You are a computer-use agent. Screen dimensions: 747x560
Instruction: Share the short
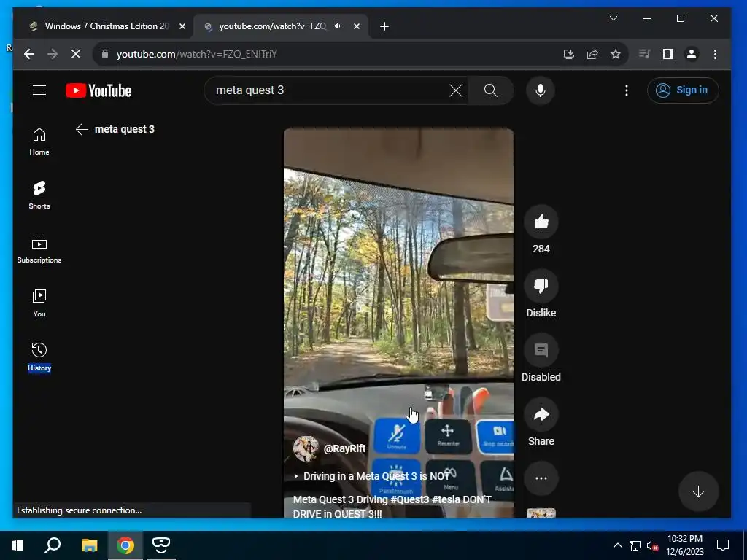[541, 414]
